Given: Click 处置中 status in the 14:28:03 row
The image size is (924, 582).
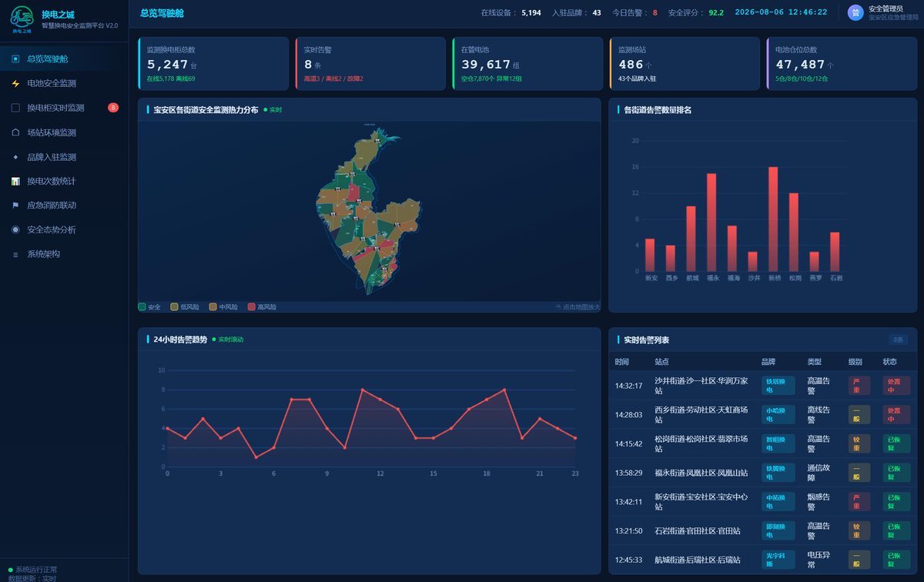Looking at the screenshot, I should (x=896, y=415).
